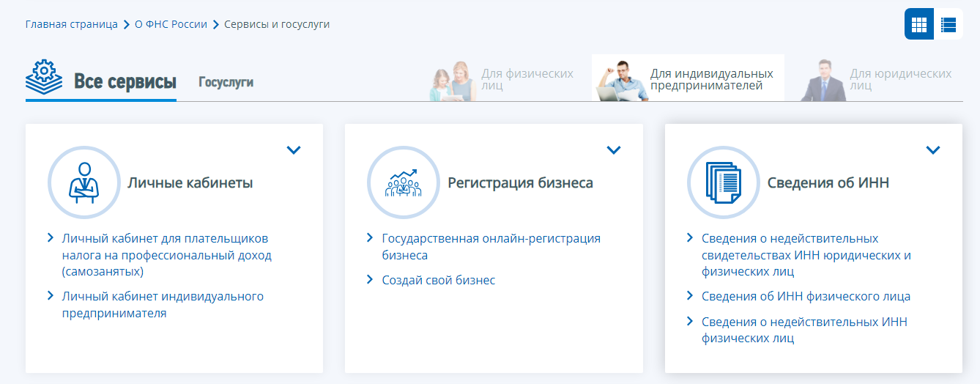980x384 pixels.
Task: Click the photo of the businessman in a suit
Action: coord(823,80)
